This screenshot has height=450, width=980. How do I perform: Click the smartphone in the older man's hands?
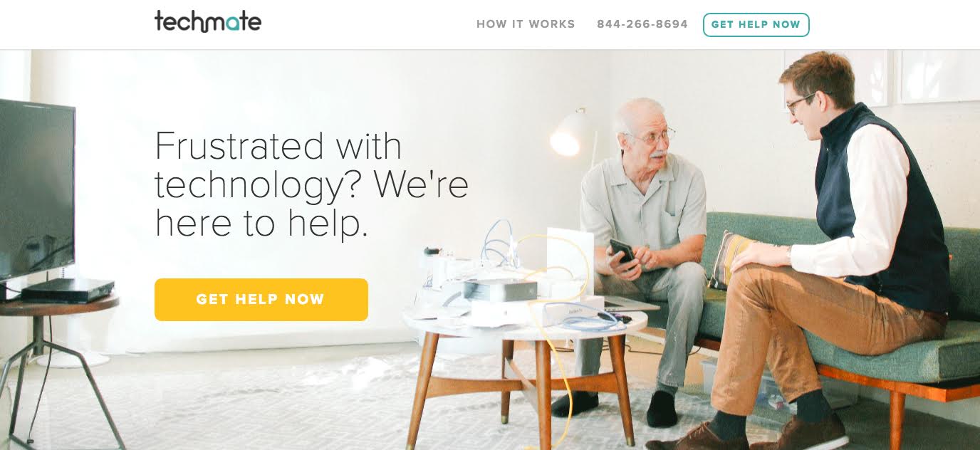click(622, 251)
